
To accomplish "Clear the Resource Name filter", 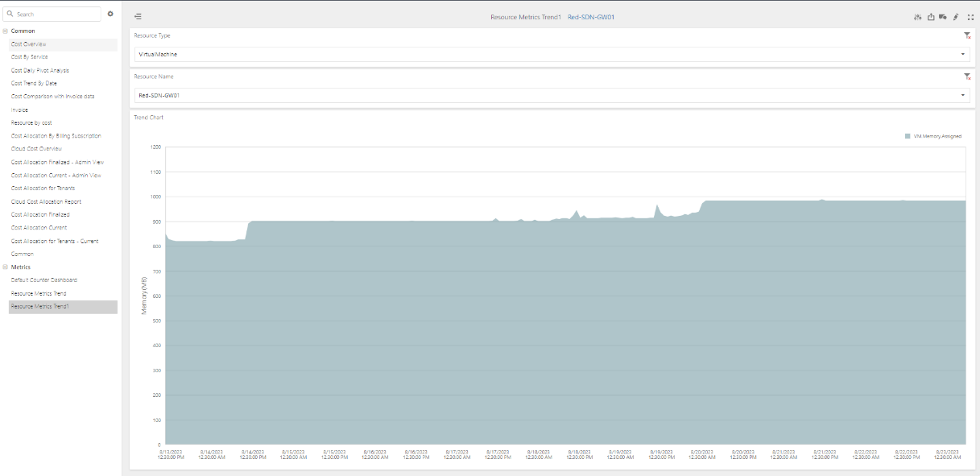I will pyautogui.click(x=967, y=77).
